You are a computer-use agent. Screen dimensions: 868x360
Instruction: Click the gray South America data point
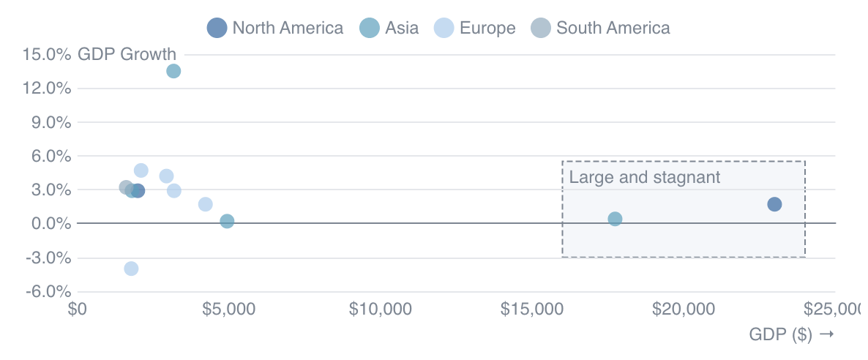point(125,187)
